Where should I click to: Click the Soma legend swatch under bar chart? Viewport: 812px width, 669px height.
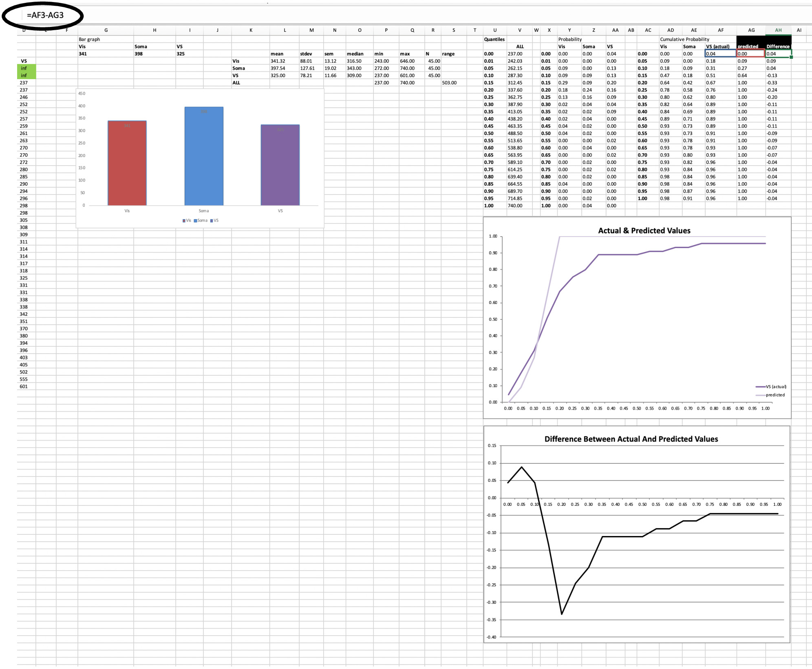(196, 221)
